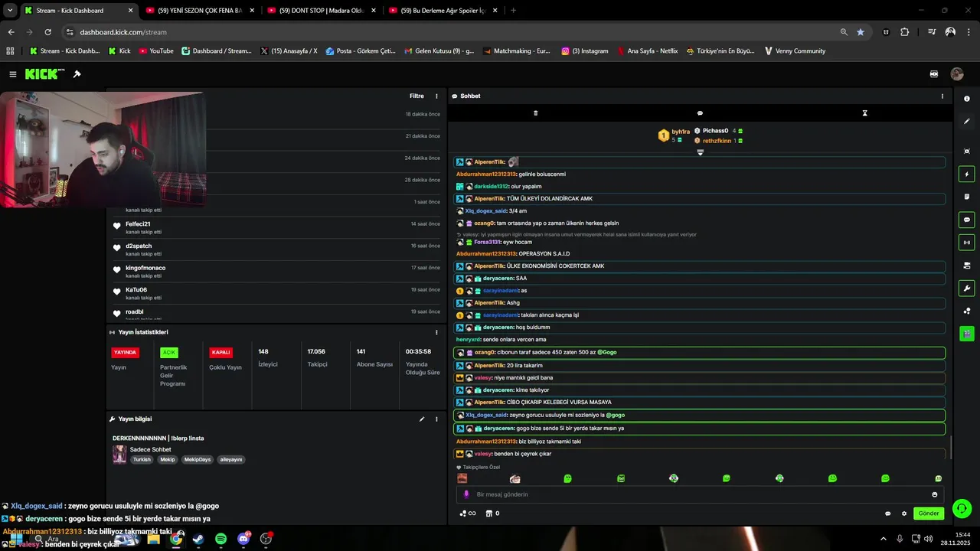Expand the leaderboard collapse arrow
This screenshot has width=980, height=551.
700,152
